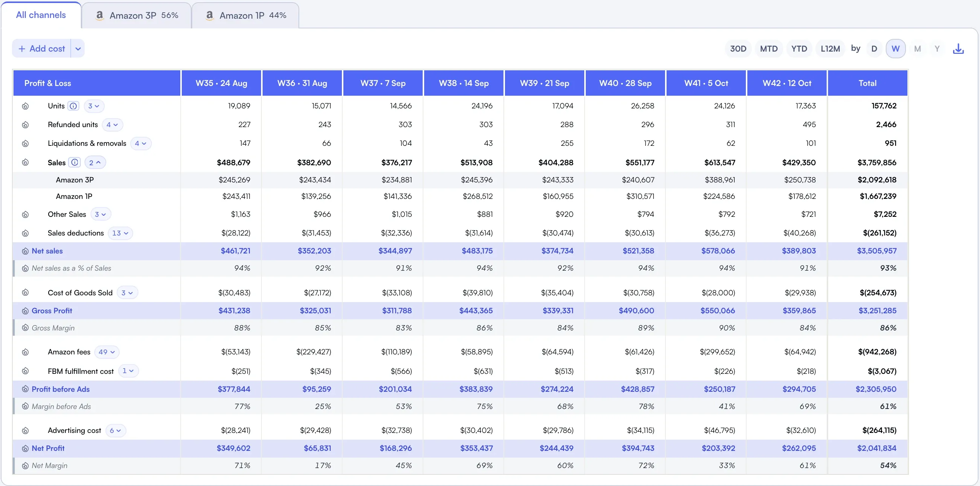The height and width of the screenshot is (486, 980).
Task: Click the W35 · 24 Aug column header
Action: (x=221, y=83)
